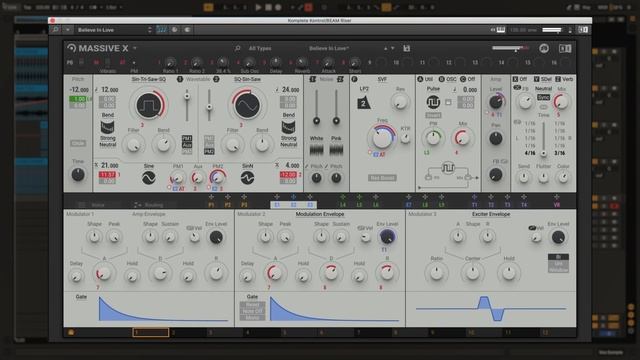Open the Massive X main menu arrow
This screenshot has height=360, width=640.
pos(135,48)
